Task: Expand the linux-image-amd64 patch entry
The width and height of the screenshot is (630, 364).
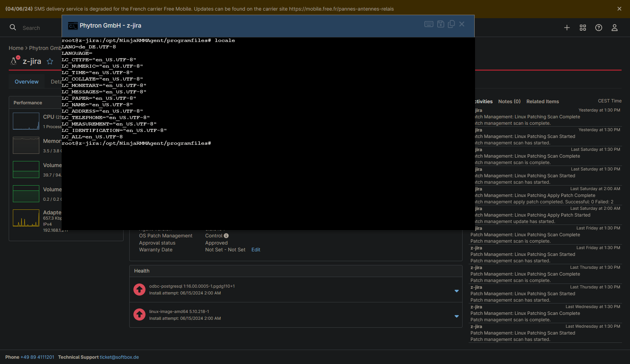Action: click(x=457, y=316)
